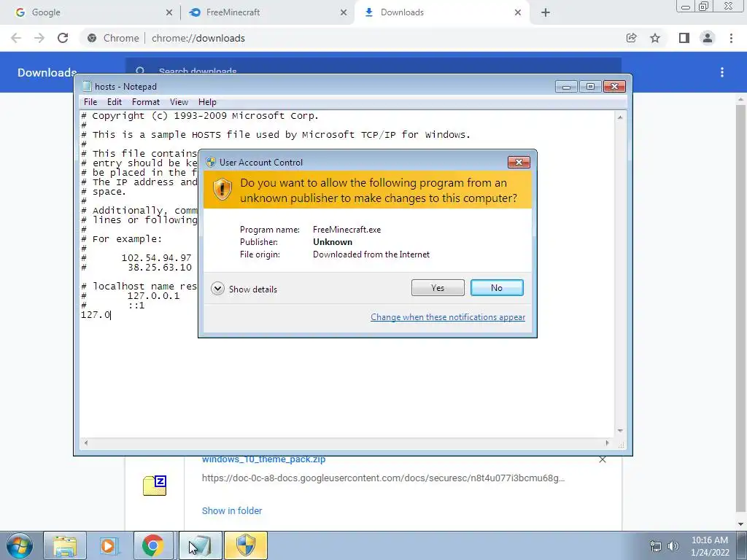This screenshot has width=747, height=560.
Task: Open Windows Explorer from taskbar
Action: (x=65, y=545)
